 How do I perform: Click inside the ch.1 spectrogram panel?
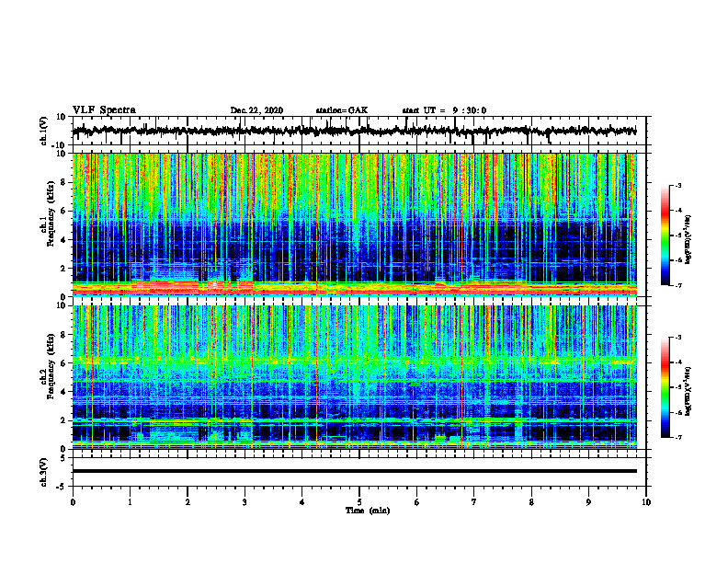(x=354, y=224)
